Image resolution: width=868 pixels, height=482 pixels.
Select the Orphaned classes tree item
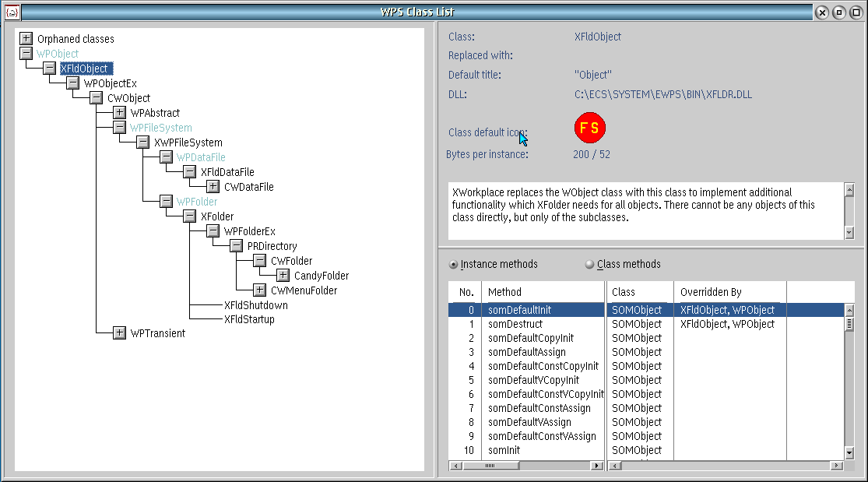76,39
